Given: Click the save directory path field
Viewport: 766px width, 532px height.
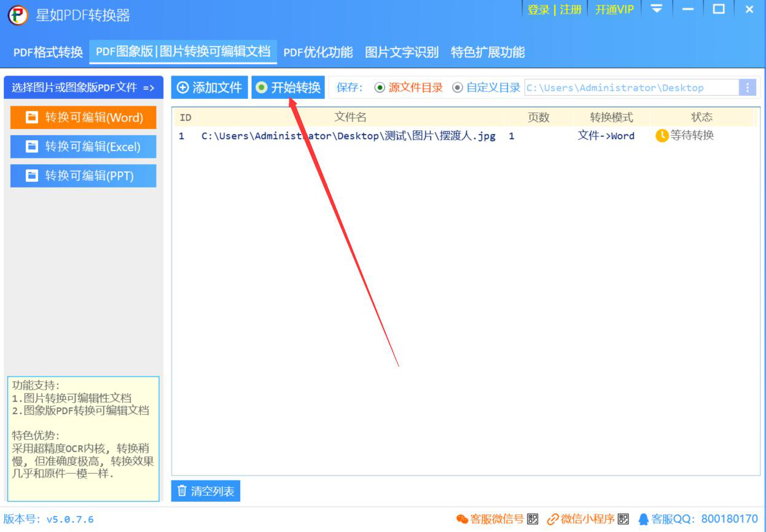Looking at the screenshot, I should 631,88.
